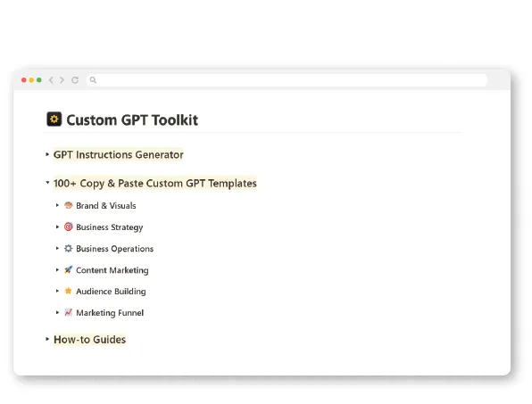
Task: Click the How-to Guides heading text
Action: (89, 339)
